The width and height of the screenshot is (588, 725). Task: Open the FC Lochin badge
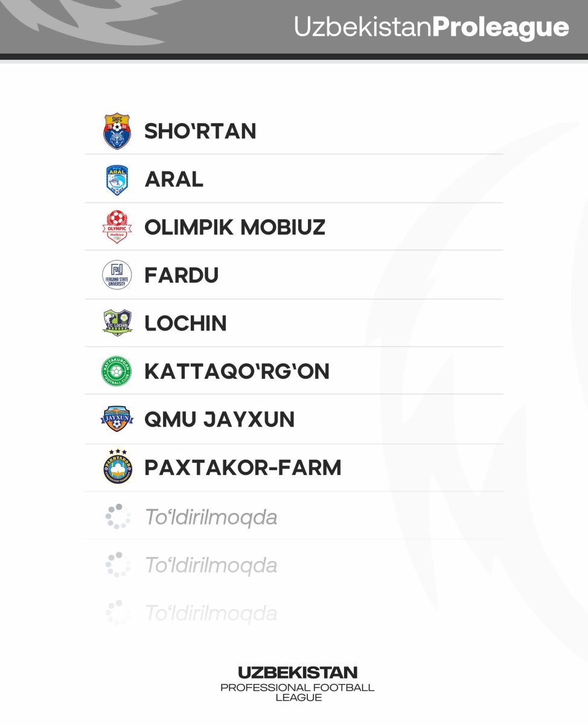click(117, 323)
